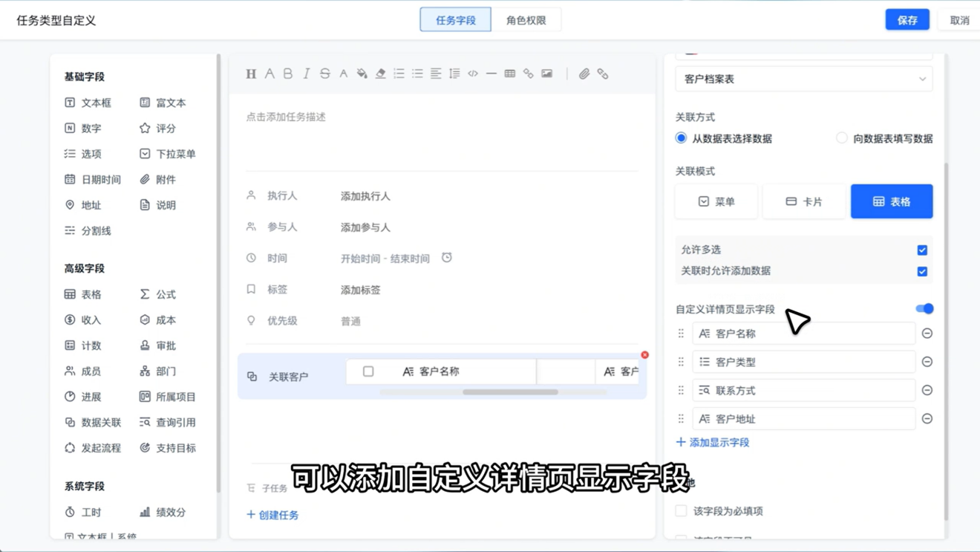Add the 评分 star field
980x552 pixels.
[x=157, y=129]
